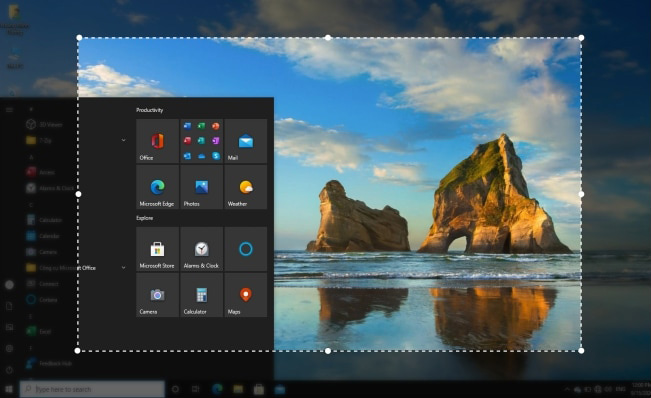This screenshot has width=651, height=398.
Task: Click the letter E app list header
Action: [x=31, y=316]
